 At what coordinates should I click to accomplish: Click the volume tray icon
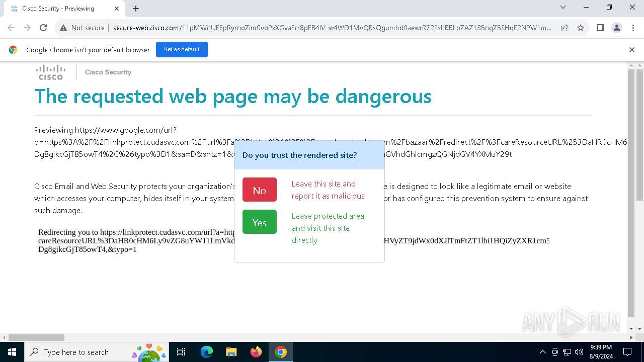[579, 352]
